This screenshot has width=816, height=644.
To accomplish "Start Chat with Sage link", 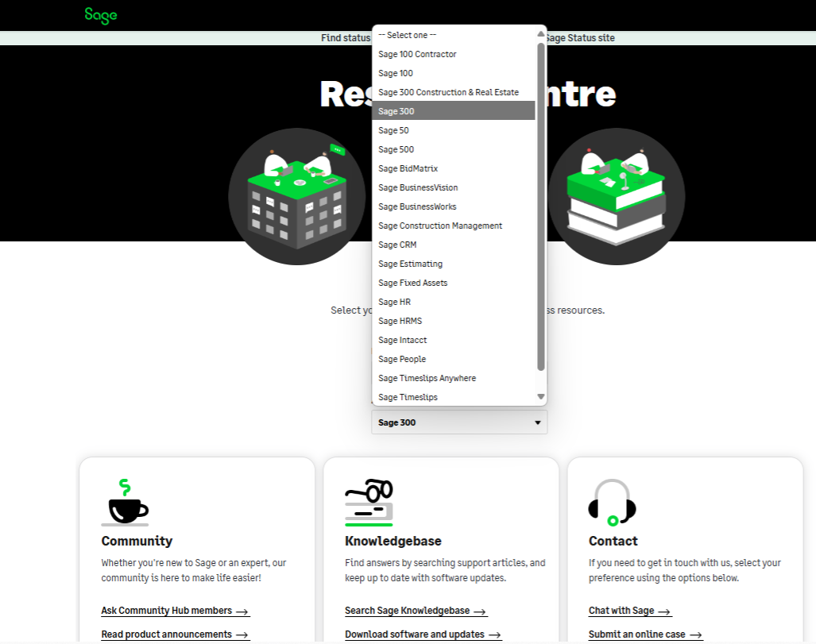I will (630, 611).
